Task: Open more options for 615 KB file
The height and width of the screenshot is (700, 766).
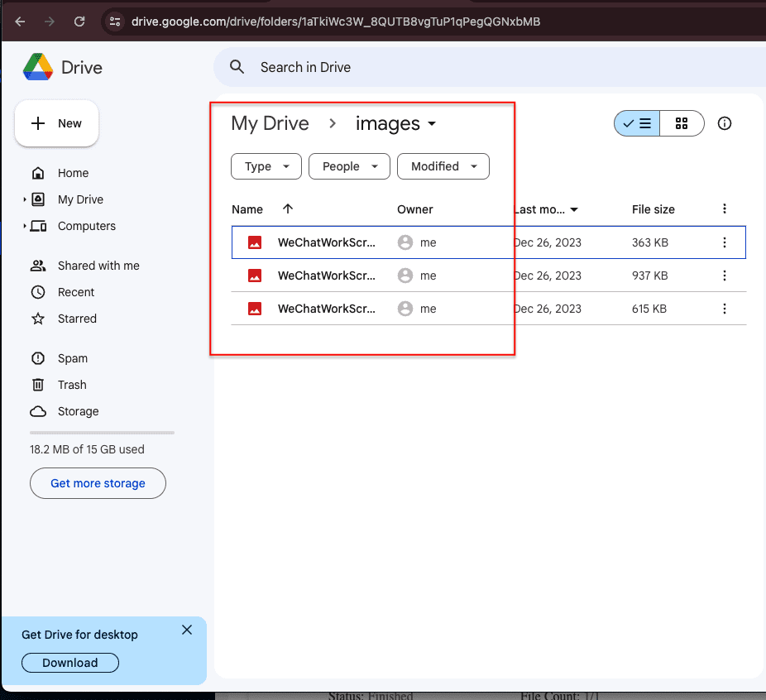Action: [725, 309]
